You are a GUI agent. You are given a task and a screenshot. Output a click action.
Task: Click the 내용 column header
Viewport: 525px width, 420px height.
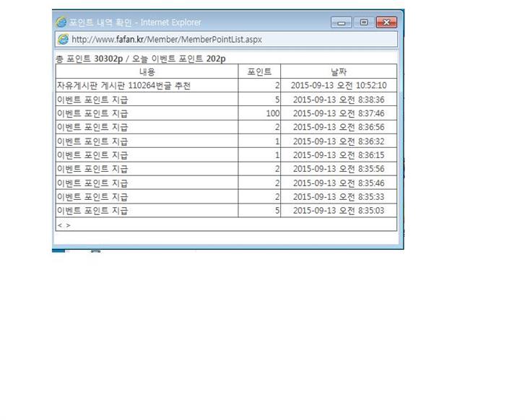(147, 71)
